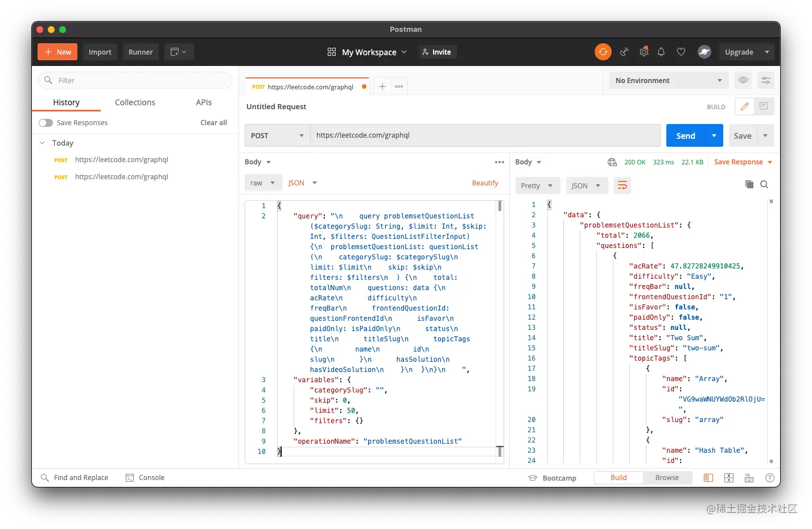Switch to Browse mode in the status bar

[x=667, y=478]
